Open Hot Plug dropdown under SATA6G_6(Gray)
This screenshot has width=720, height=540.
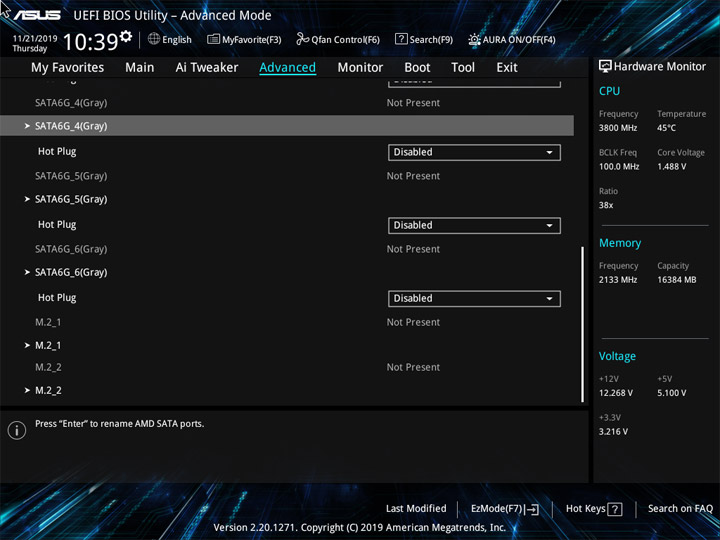tap(474, 298)
